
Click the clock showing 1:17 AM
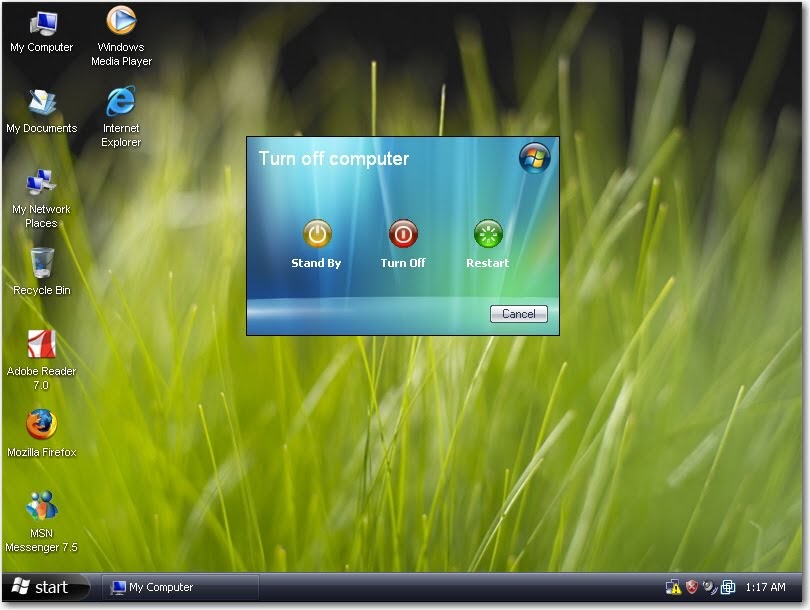click(x=766, y=587)
